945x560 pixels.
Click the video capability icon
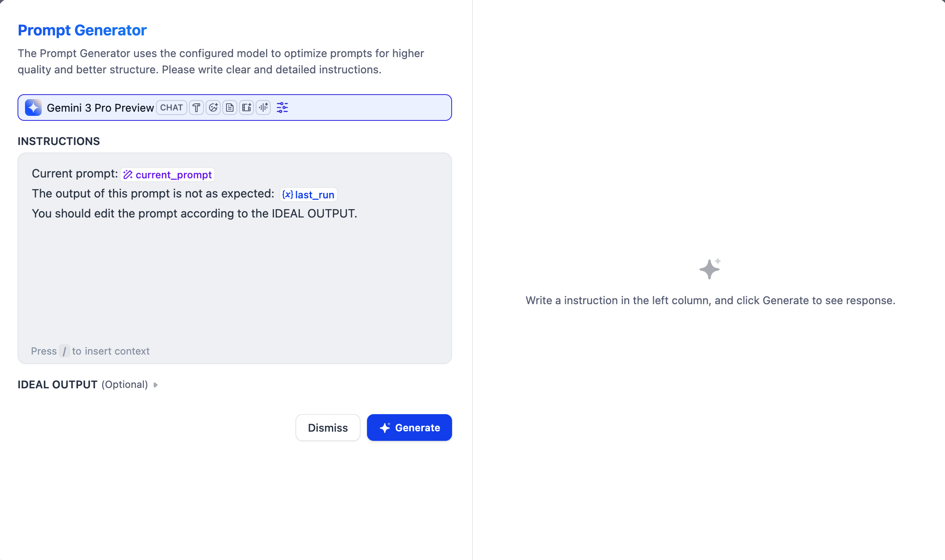click(x=246, y=107)
